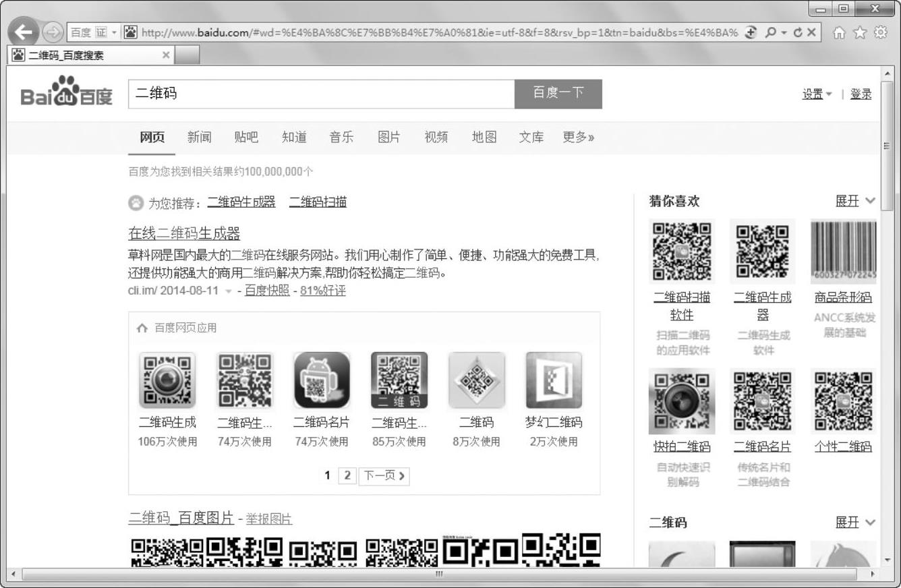This screenshot has width=901, height=588.
Task: Open the 设置 dropdown menu
Action: [x=817, y=94]
